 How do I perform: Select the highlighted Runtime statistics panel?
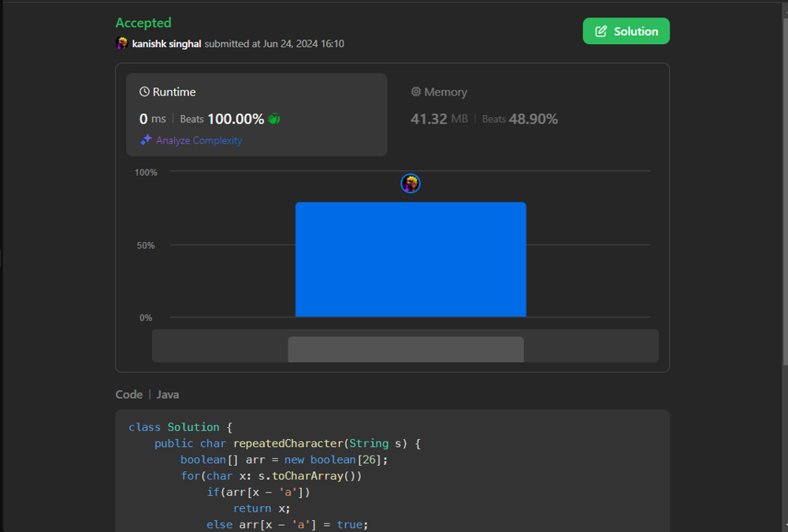tap(256, 114)
